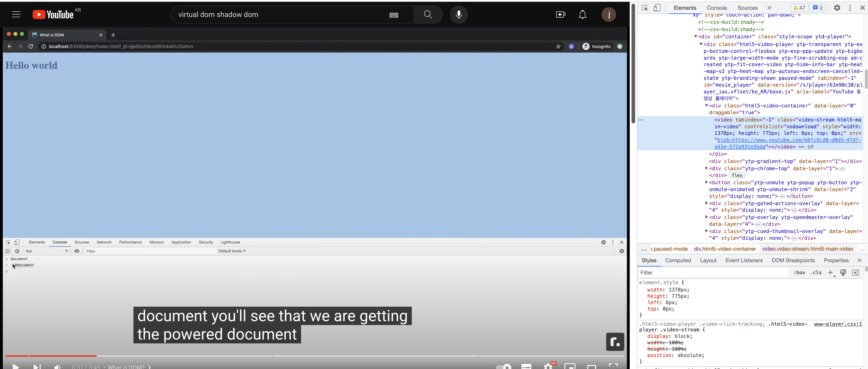The image size is (868, 369).
Task: Toggle the :hov element state panel
Action: pyautogui.click(x=799, y=272)
